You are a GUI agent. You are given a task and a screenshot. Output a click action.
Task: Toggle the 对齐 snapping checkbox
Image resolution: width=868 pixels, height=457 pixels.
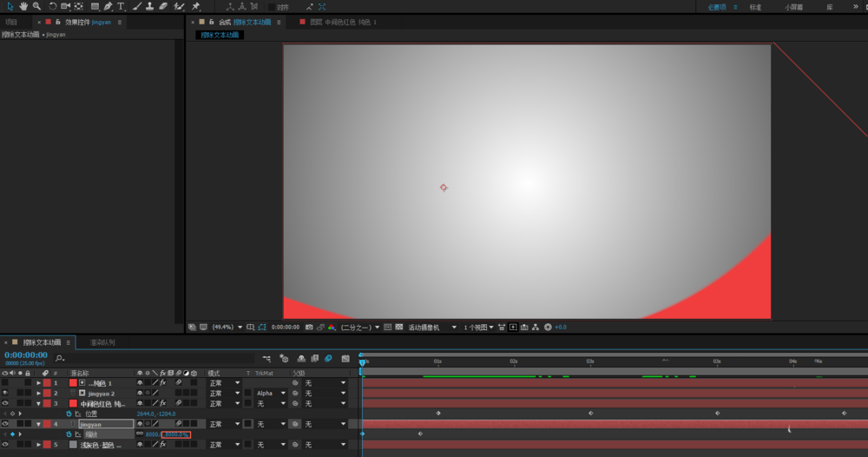[x=272, y=7]
